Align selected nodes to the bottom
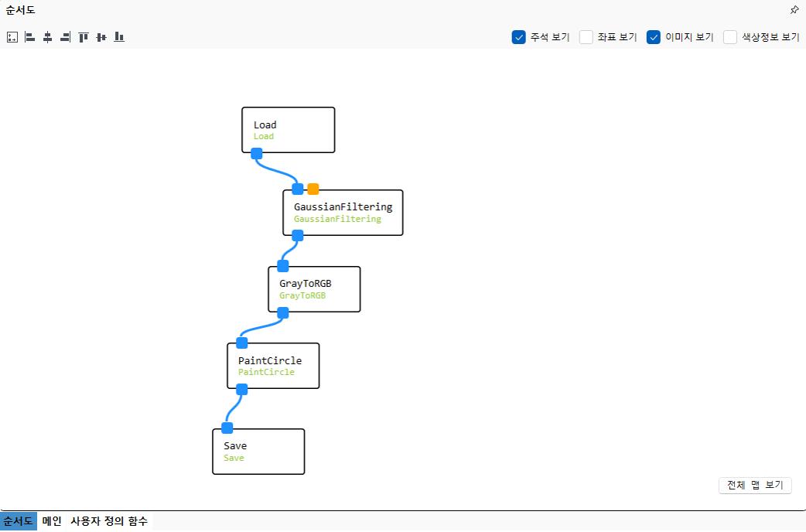The image size is (806, 532). point(119,37)
